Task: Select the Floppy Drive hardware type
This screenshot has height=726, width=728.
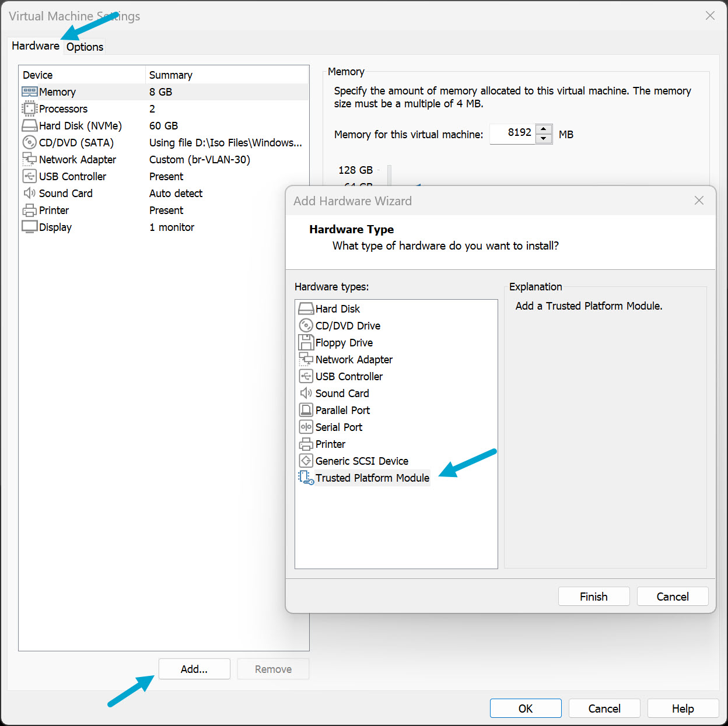Action: click(x=344, y=342)
